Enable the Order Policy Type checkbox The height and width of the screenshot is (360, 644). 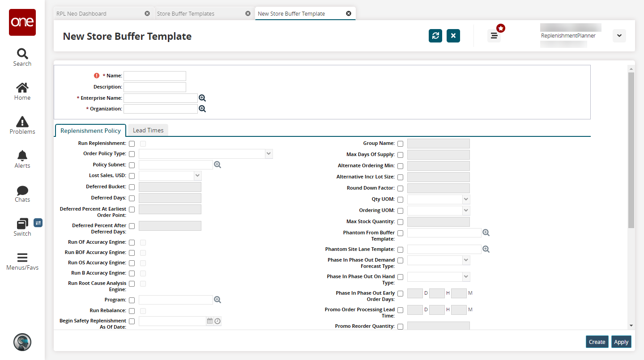coord(132,154)
